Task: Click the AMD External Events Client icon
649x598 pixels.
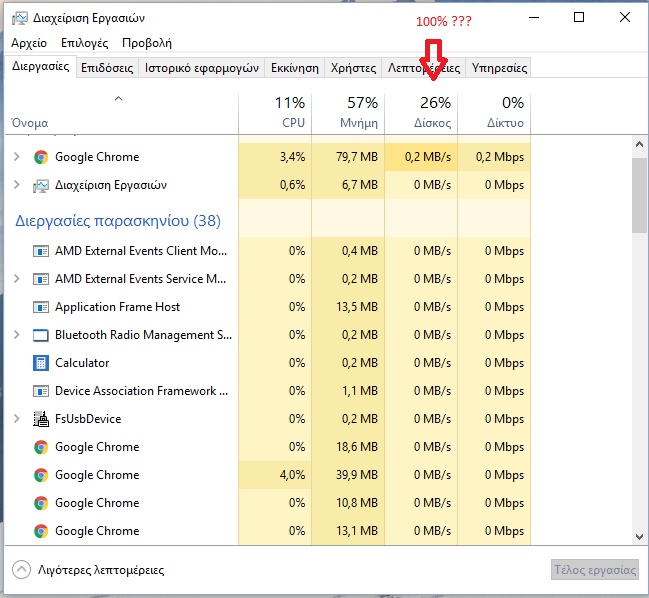Action: tap(41, 251)
